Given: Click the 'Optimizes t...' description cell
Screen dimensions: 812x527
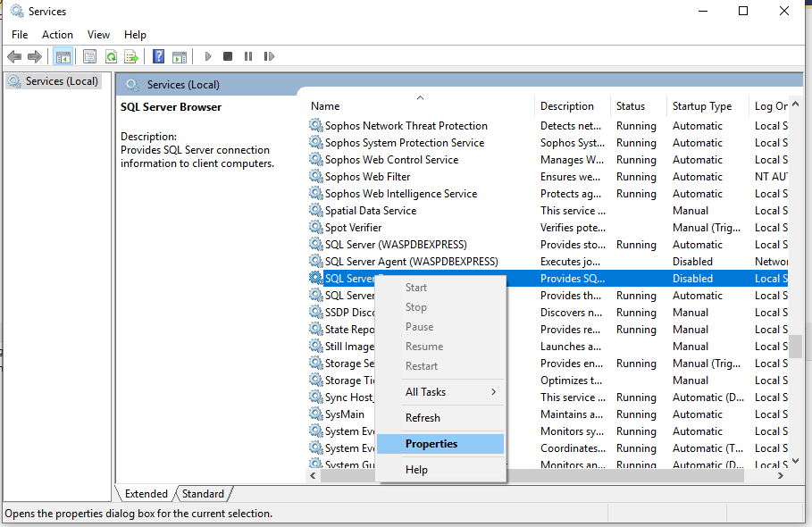Looking at the screenshot, I should point(571,381).
